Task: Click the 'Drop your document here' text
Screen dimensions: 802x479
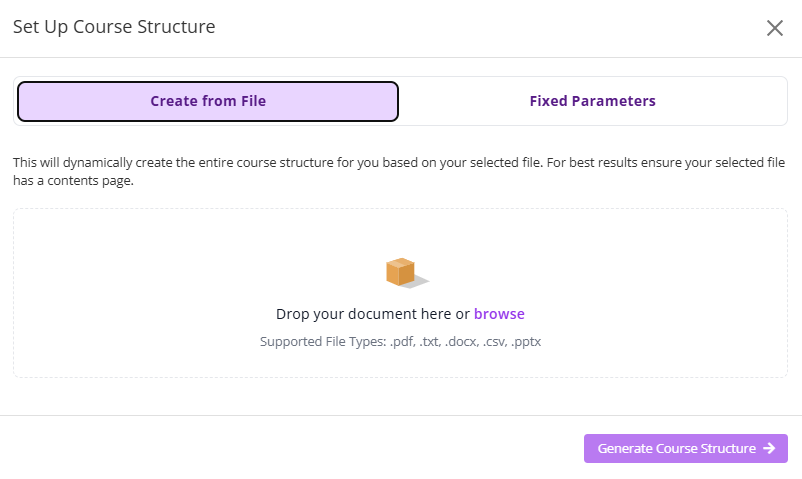Action: 364,314
